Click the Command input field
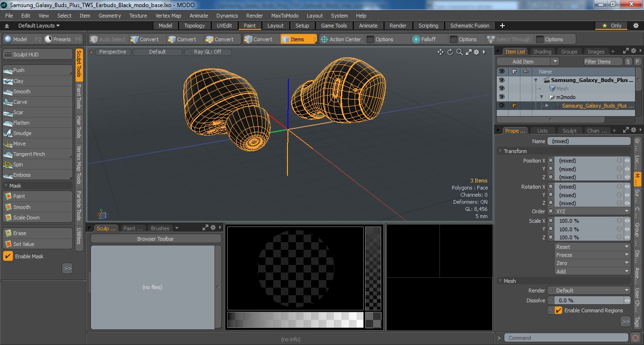644x345 pixels. coord(566,338)
